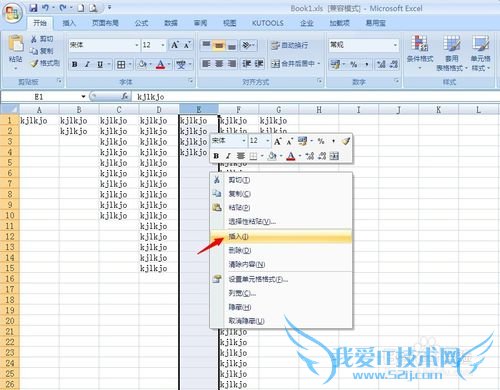Screen dimensions: 500x390
Task: Toggle Wrap Text (自动换行)
Action: (289, 45)
